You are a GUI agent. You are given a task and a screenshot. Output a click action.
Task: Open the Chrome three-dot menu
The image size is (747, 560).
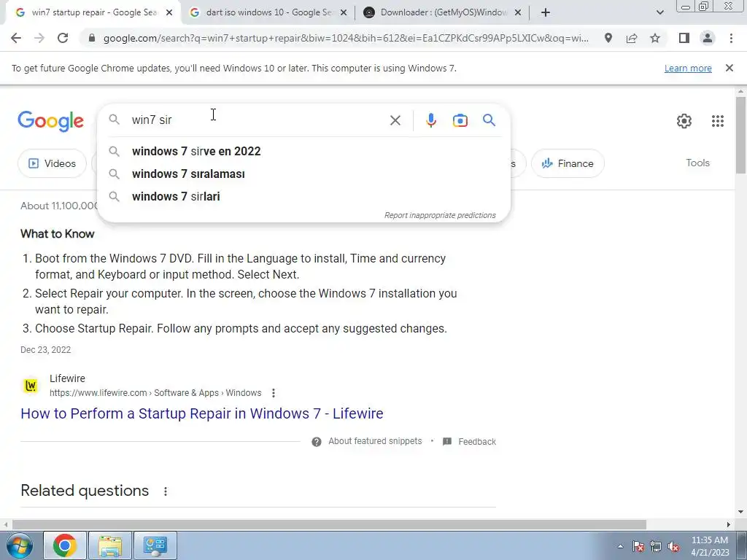tap(731, 38)
